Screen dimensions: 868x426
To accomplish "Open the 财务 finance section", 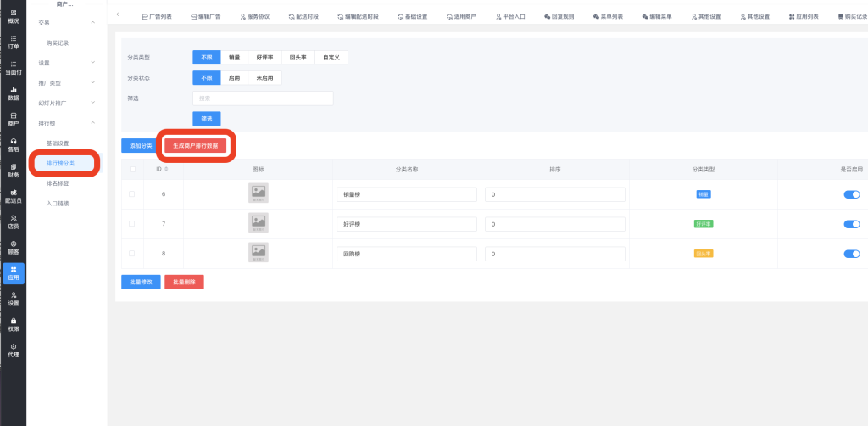I will [x=13, y=170].
